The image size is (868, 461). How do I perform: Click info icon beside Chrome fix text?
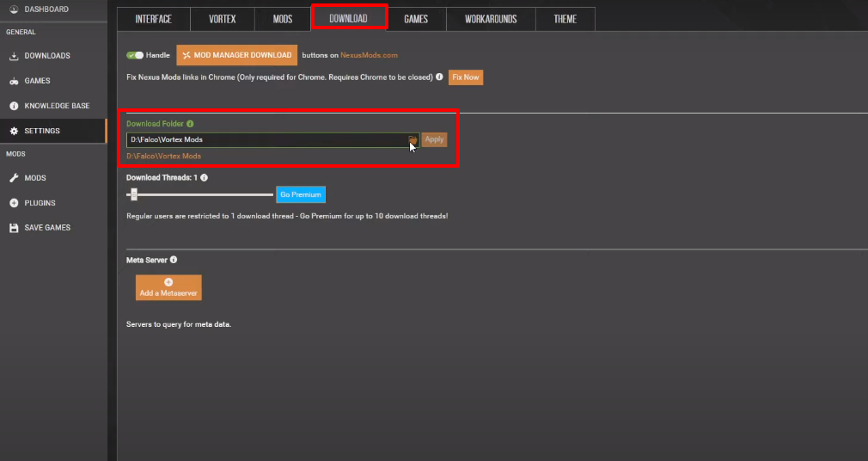439,77
